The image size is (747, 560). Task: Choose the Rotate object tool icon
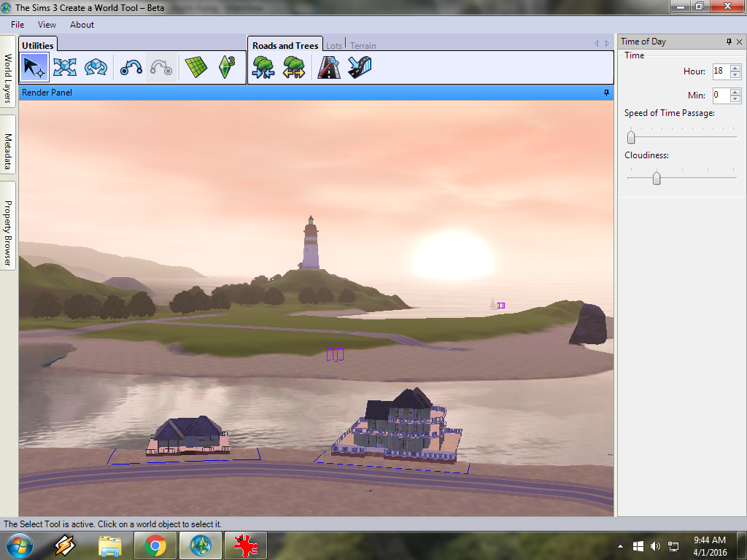point(96,68)
